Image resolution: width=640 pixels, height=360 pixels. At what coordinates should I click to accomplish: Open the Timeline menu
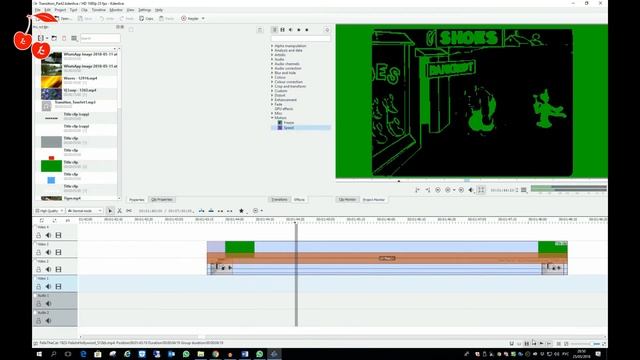pyautogui.click(x=98, y=10)
